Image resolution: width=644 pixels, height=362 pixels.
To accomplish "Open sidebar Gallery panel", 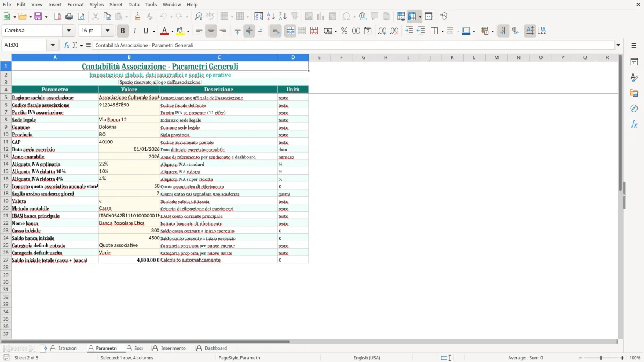I will [634, 93].
